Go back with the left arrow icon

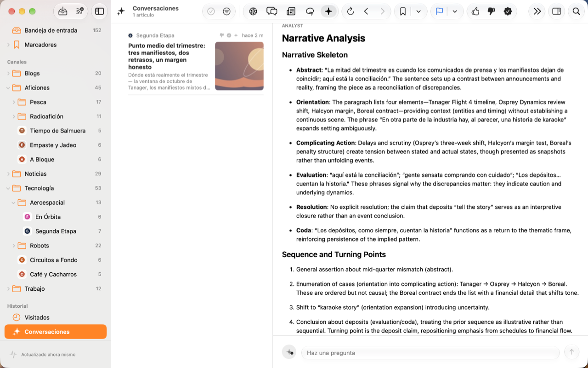pyautogui.click(x=366, y=11)
